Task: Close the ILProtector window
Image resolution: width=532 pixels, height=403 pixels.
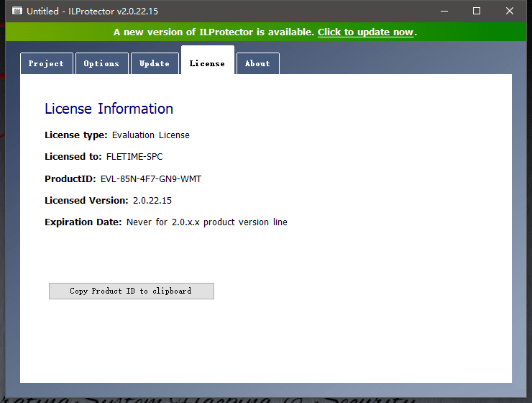Action: tap(510, 11)
